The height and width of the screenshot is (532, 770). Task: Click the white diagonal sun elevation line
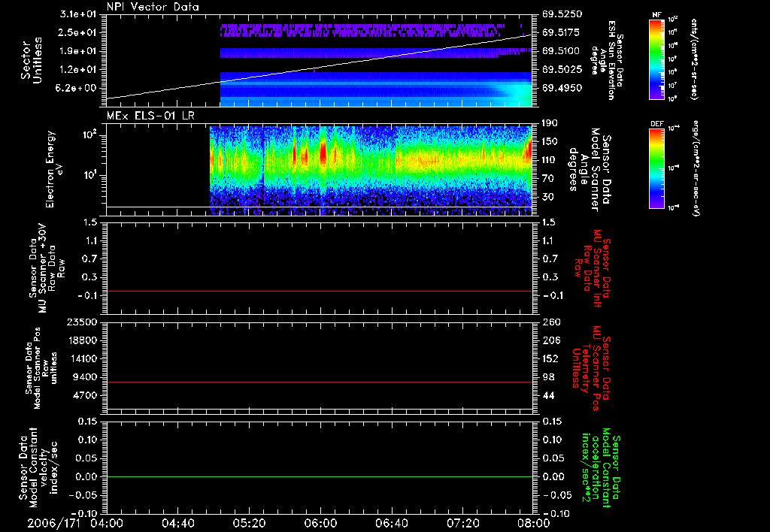[319, 67]
